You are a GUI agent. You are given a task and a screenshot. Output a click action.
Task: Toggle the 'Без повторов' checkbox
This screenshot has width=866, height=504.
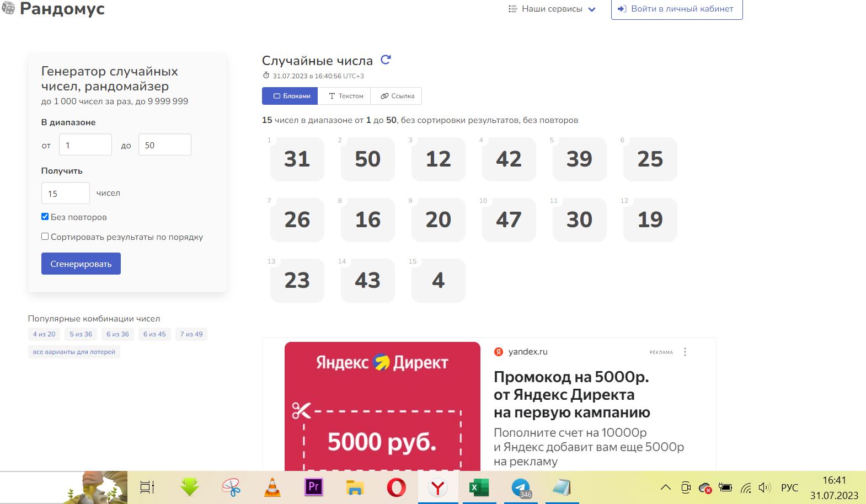45,217
